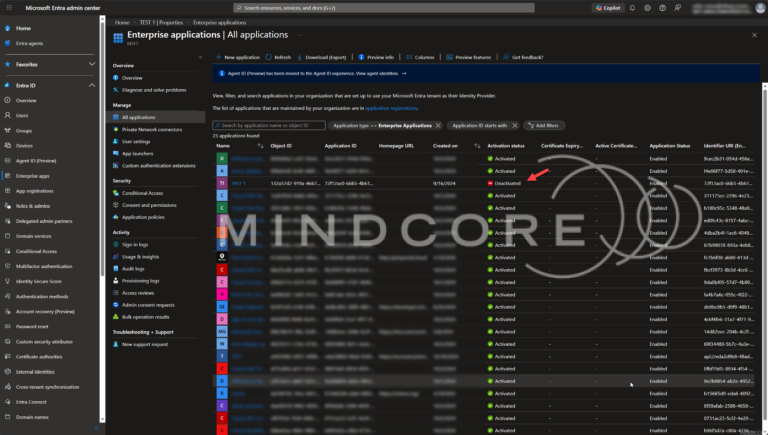Open Identity Secure Score
This screenshot has width=768, height=435.
click(38, 282)
